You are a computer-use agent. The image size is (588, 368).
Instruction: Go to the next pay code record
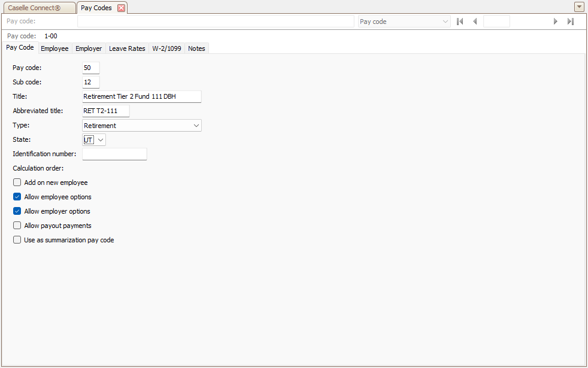pyautogui.click(x=555, y=22)
